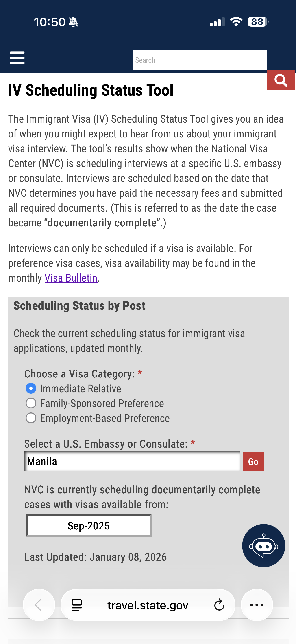Select Family-Sponsored Preference radio option
This screenshot has height=644, width=296.
31,403
